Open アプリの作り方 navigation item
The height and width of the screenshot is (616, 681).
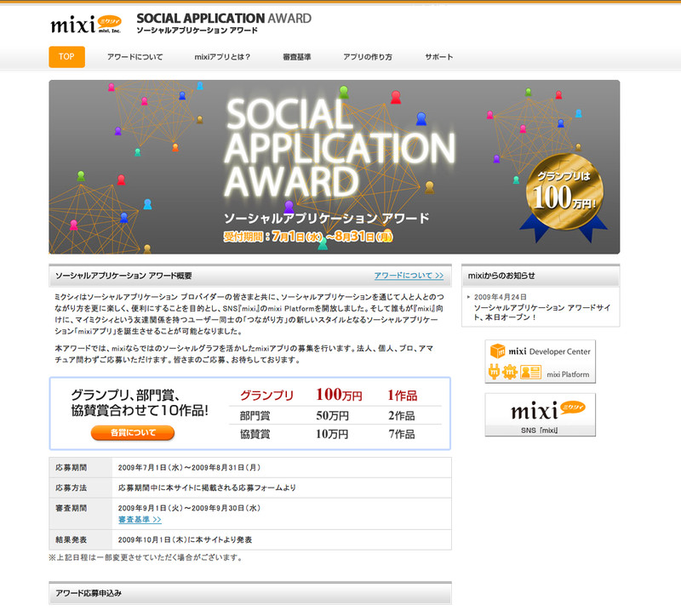(368, 57)
